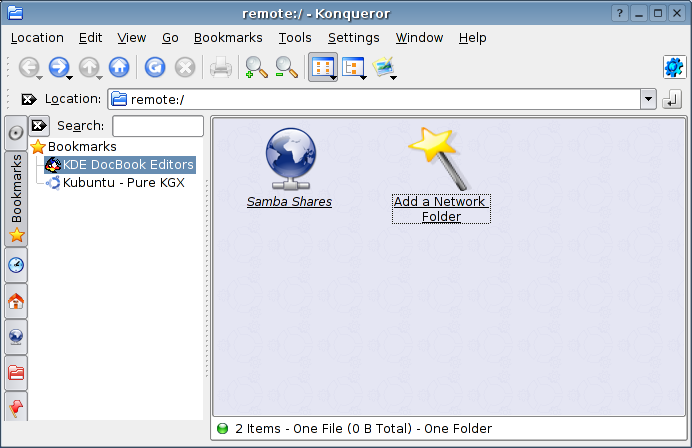Open the Icon View options dropdown

click(x=334, y=78)
